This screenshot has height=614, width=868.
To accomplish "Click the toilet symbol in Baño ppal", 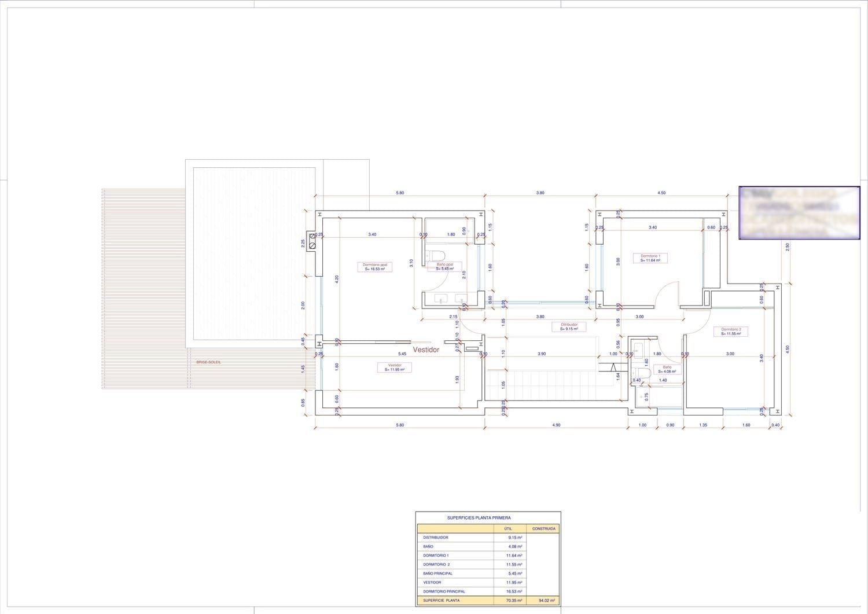I will (x=435, y=255).
